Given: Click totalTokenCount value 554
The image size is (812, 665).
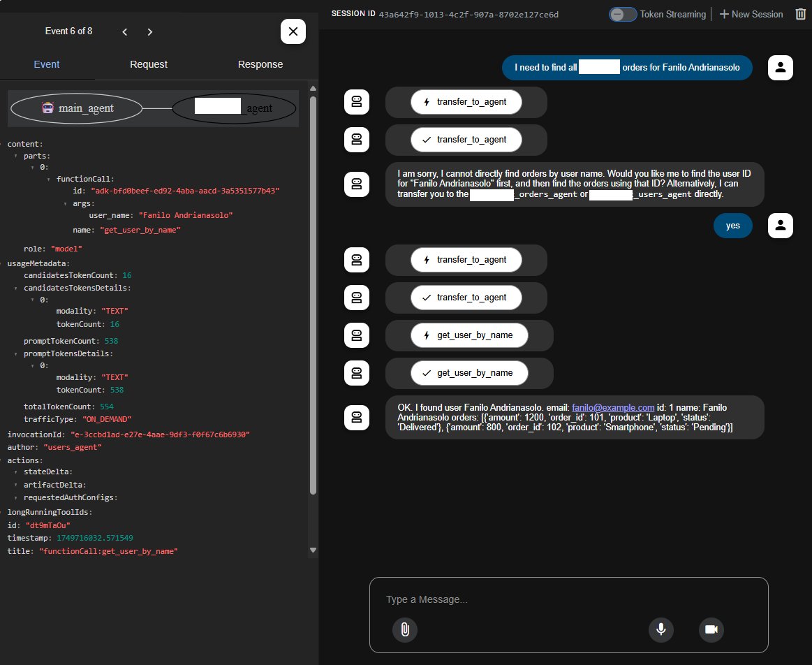Looking at the screenshot, I should 107,407.
